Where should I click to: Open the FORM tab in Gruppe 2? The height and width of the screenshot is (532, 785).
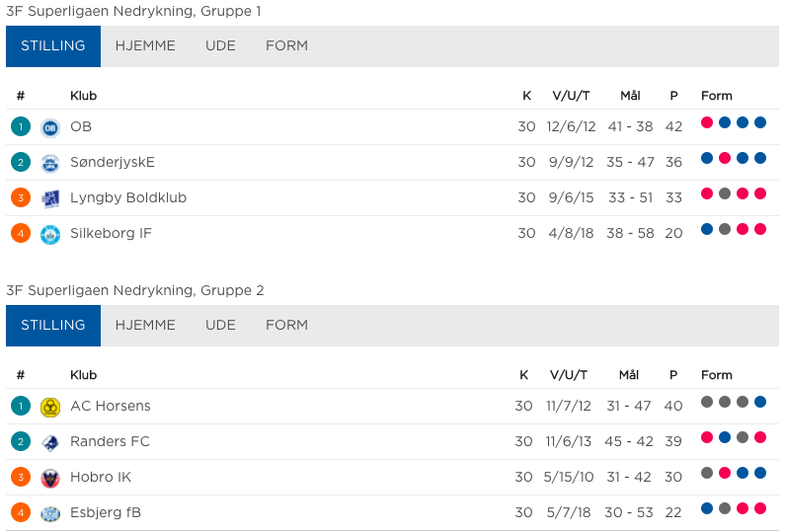coord(286,326)
